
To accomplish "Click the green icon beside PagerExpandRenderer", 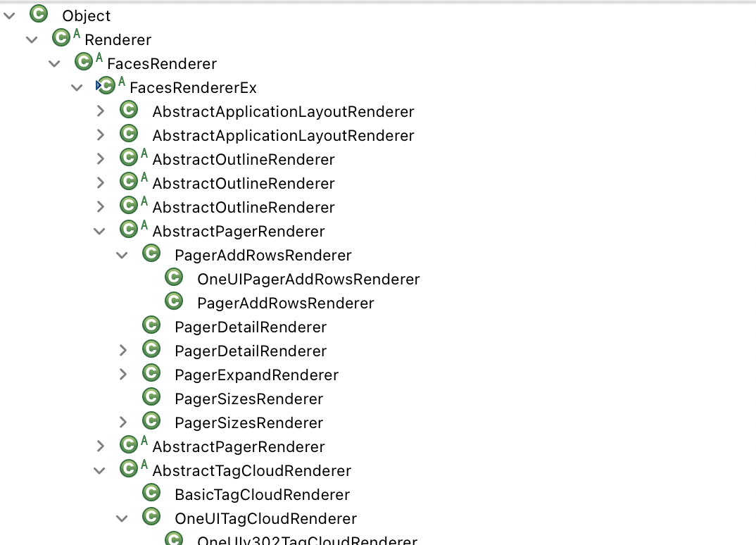I will (x=151, y=373).
